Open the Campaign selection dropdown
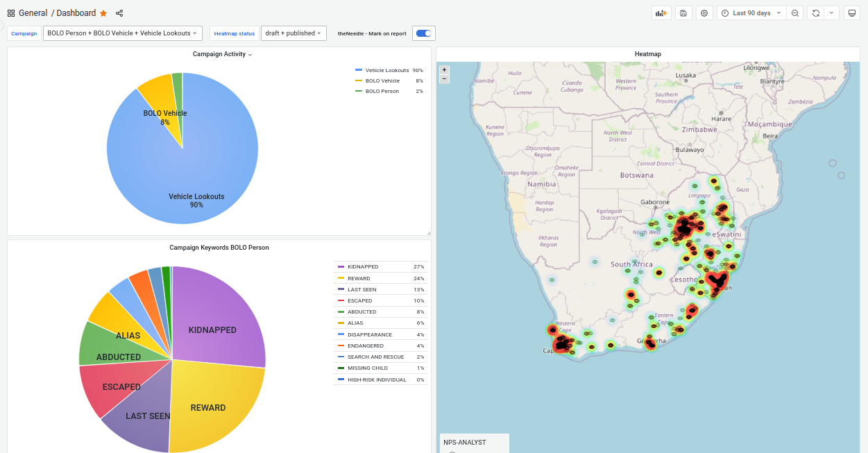This screenshot has height=453, width=868. tap(122, 33)
